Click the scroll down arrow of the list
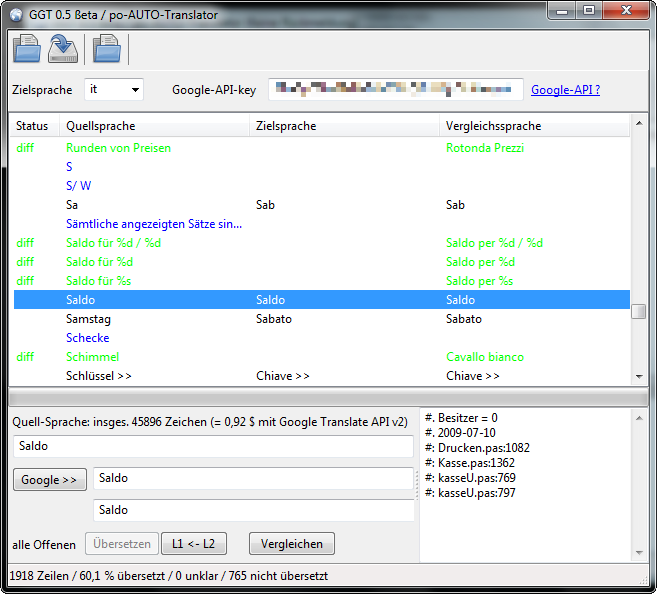The width and height of the screenshot is (657, 594). (x=638, y=376)
